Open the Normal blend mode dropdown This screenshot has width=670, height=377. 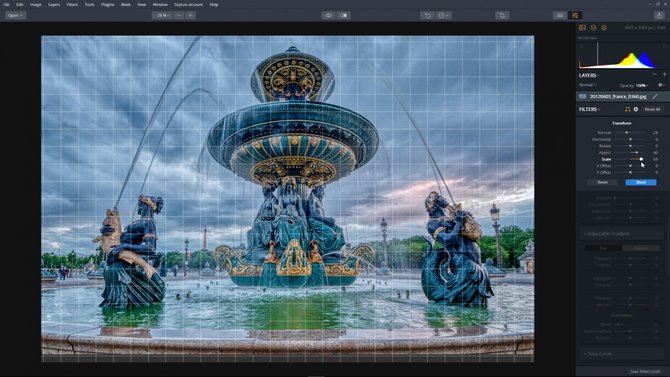(587, 85)
